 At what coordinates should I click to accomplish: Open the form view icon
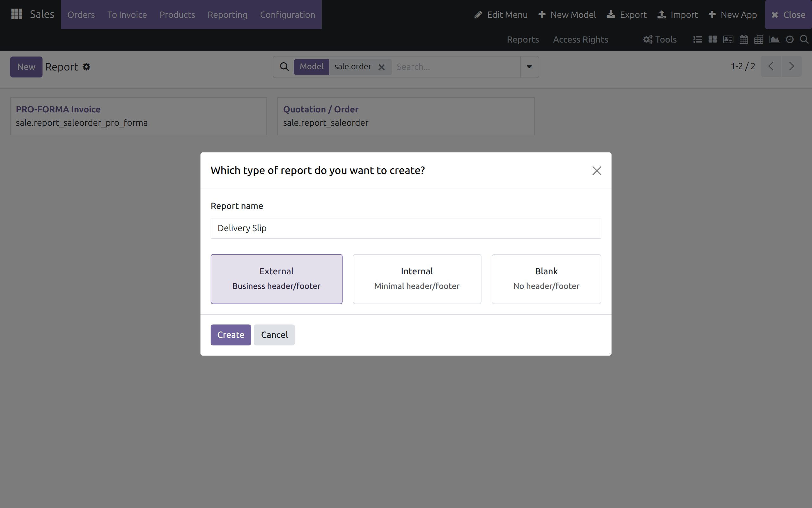pyautogui.click(x=728, y=40)
